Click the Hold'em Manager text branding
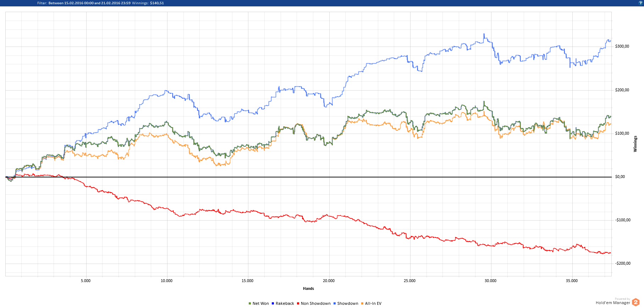The image size is (644, 308). tap(613, 303)
